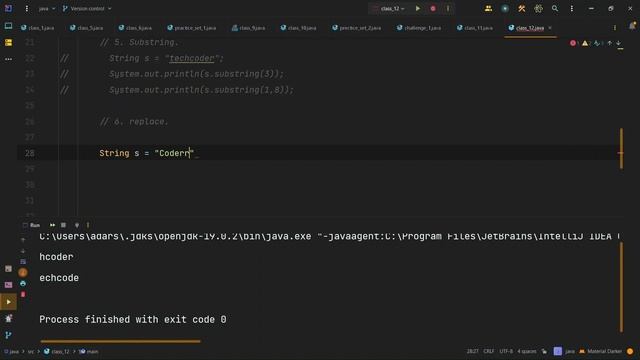640x360 pixels.
Task: Go to next highlighted error arrow
Action: point(619,43)
